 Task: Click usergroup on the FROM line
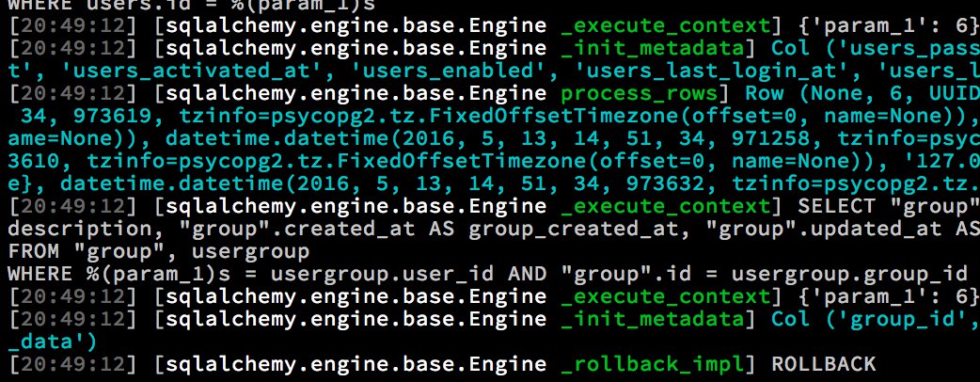[x=250, y=251]
